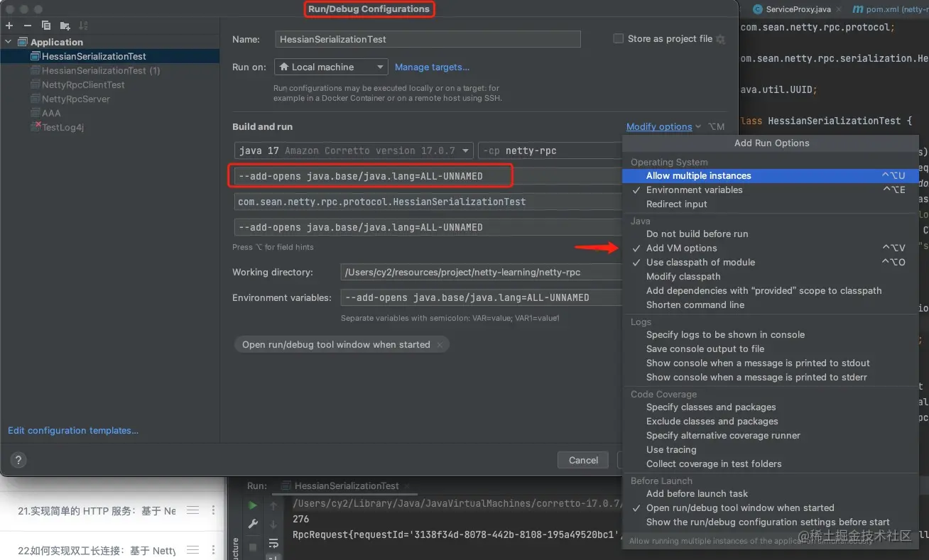Choose Save console output to file
929x560 pixels.
tap(770, 348)
